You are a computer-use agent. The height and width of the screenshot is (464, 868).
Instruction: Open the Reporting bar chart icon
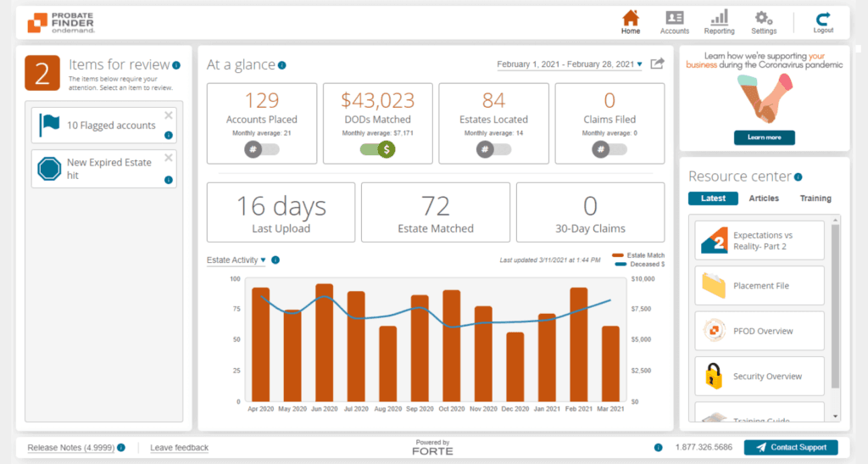(719, 18)
